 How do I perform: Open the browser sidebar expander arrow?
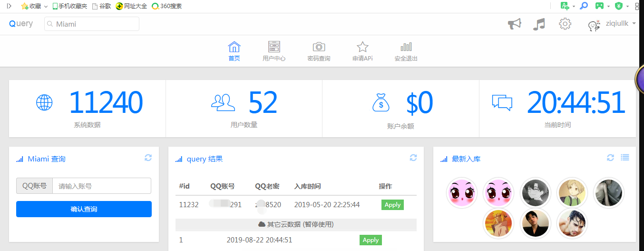(9, 6)
